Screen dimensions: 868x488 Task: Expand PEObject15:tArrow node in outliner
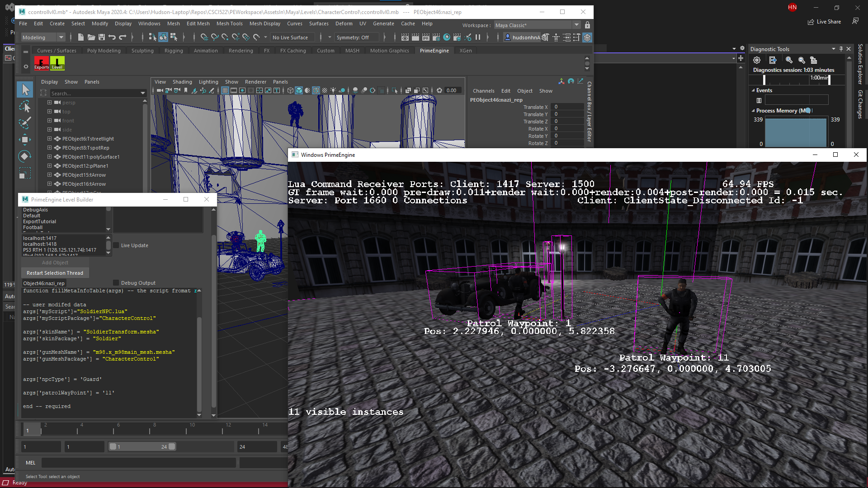tap(49, 175)
